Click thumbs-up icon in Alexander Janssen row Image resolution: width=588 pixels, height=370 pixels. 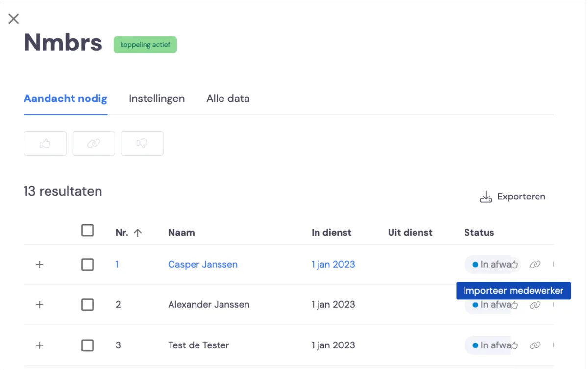[x=514, y=305]
